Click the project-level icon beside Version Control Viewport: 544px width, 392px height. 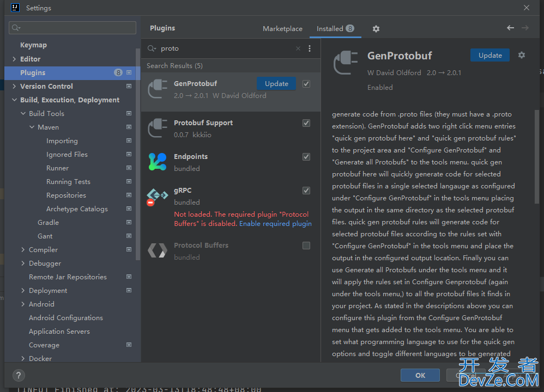tap(129, 87)
